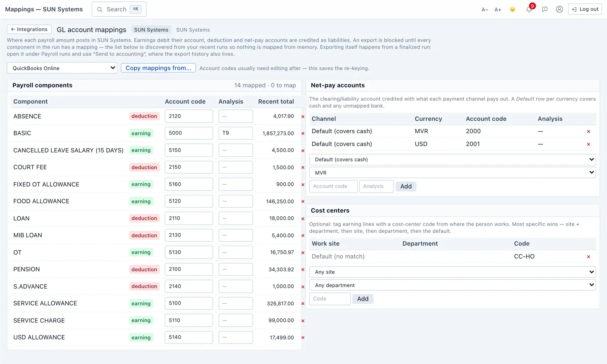Screen dimensions: 607x364
Task: Open the MVR currency dropdown
Action: click(452, 173)
